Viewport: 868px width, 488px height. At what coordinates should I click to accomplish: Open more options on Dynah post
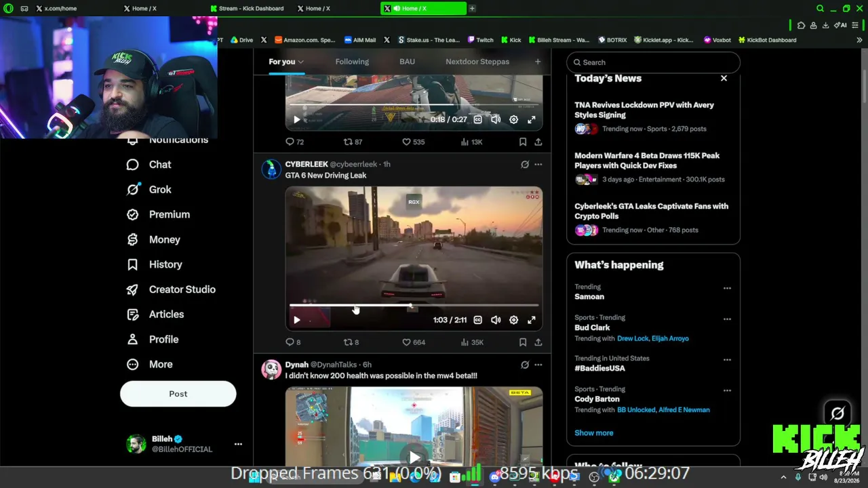tap(538, 365)
